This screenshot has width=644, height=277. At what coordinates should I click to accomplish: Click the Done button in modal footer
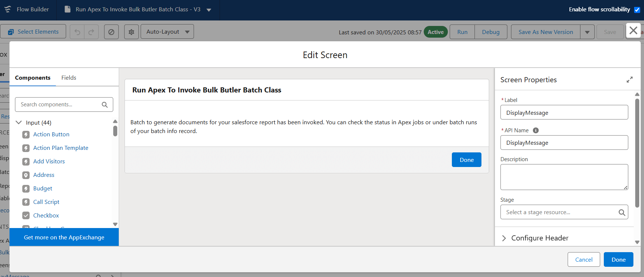(x=618, y=259)
